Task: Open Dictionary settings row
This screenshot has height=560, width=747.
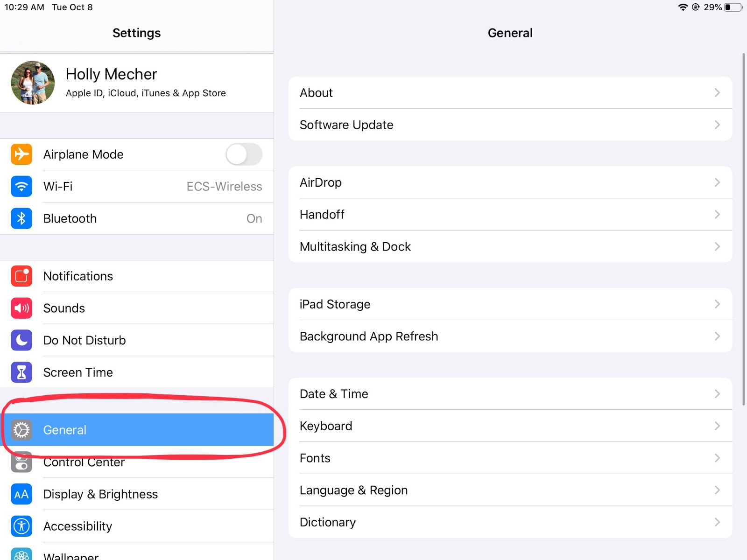Action: 510,522
